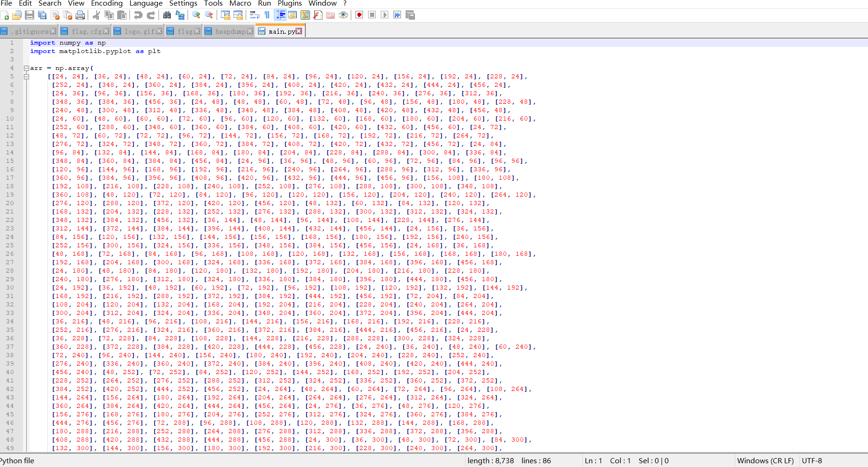Undo the last action
This screenshot has height=467, width=868.
click(138, 15)
